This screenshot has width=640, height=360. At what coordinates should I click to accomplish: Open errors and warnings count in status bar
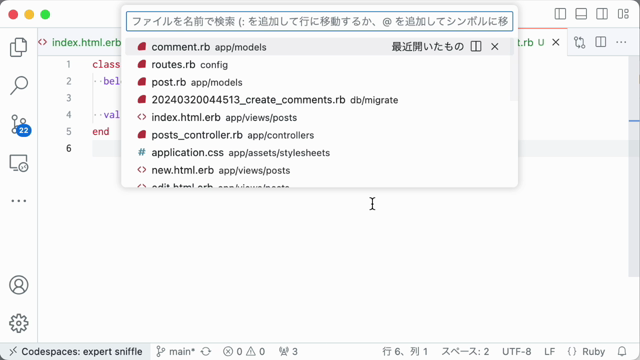coord(244,351)
